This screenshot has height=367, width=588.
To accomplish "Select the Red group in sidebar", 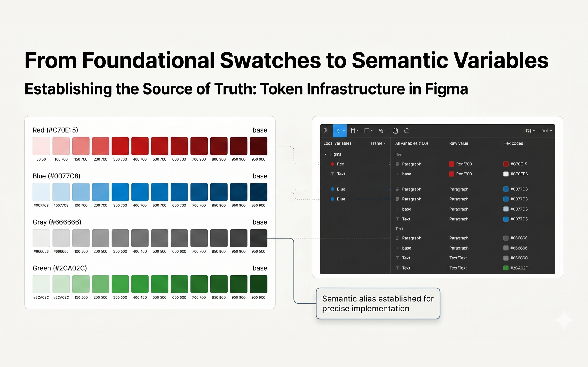I will point(340,164).
